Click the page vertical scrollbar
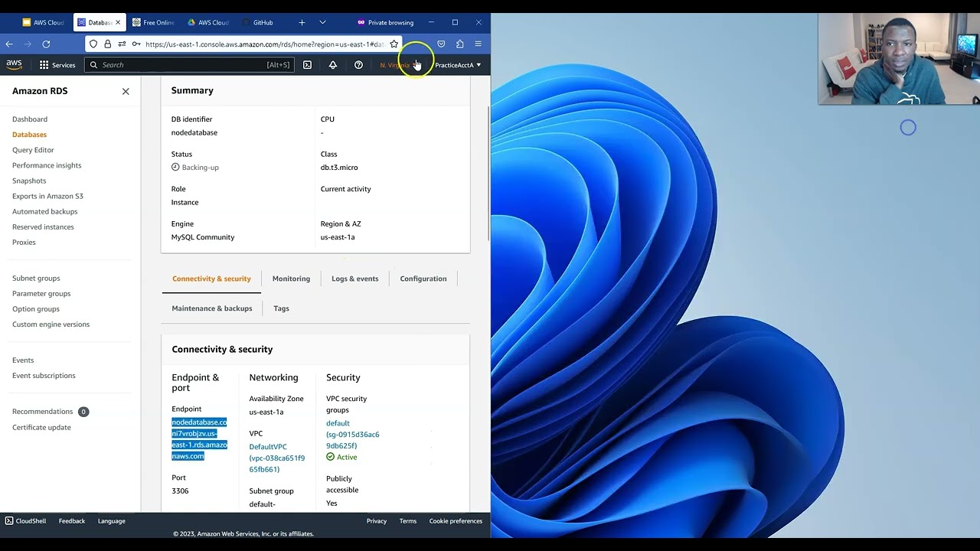Image resolution: width=980 pixels, height=551 pixels. coord(488,173)
